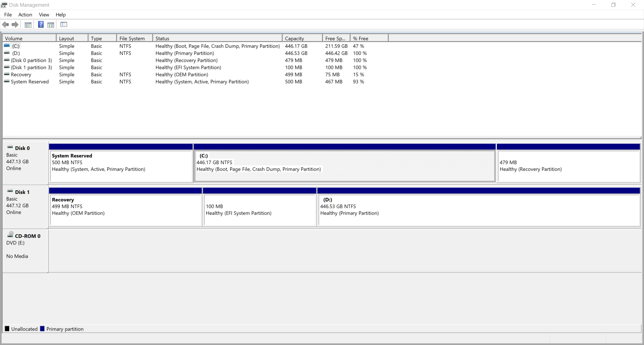Select the 479 MB Recovery Partition block
Image resolution: width=644 pixels, height=345 pixels.
pyautogui.click(x=569, y=163)
